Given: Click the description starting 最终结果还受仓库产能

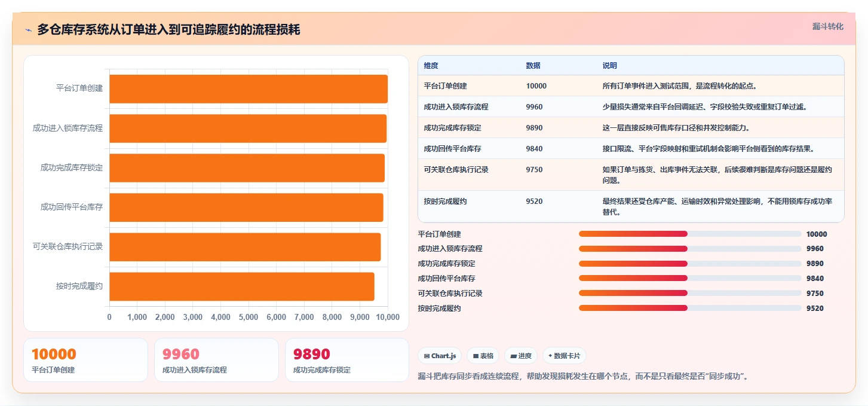Looking at the screenshot, I should tap(717, 207).
